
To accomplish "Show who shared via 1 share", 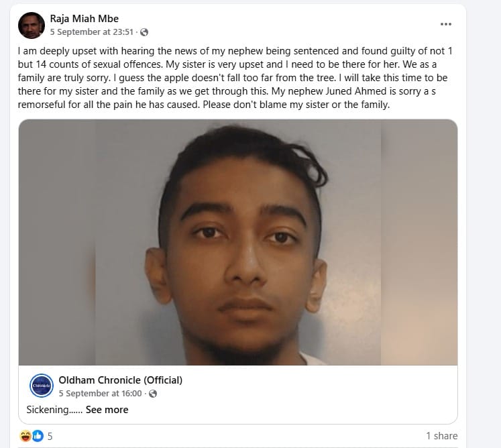I will (x=442, y=436).
